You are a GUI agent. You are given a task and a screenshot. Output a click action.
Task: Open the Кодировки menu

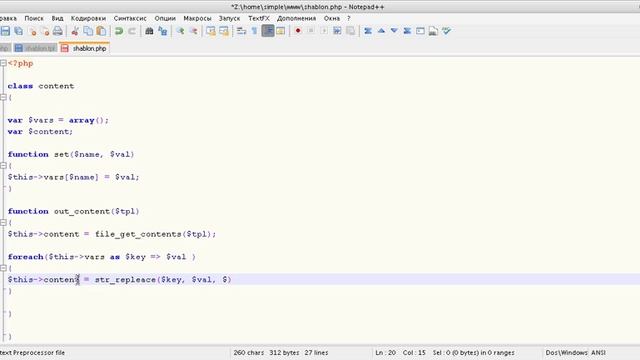coord(88,18)
